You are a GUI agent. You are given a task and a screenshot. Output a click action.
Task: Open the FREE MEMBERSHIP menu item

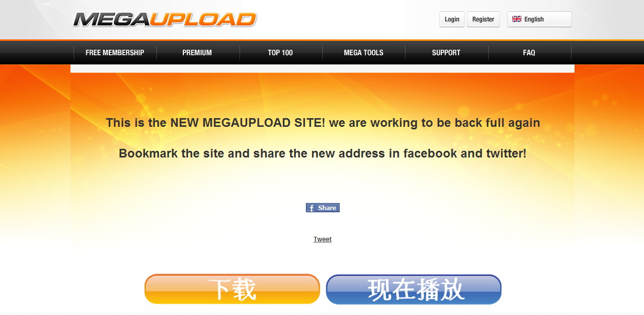[x=115, y=53]
